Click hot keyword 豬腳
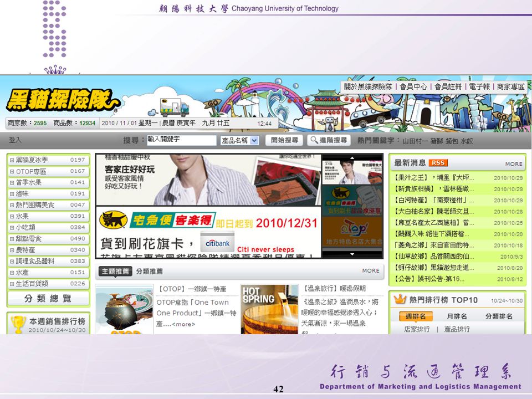Image resolution: width=532 pixels, height=399 pixels. click(x=436, y=141)
